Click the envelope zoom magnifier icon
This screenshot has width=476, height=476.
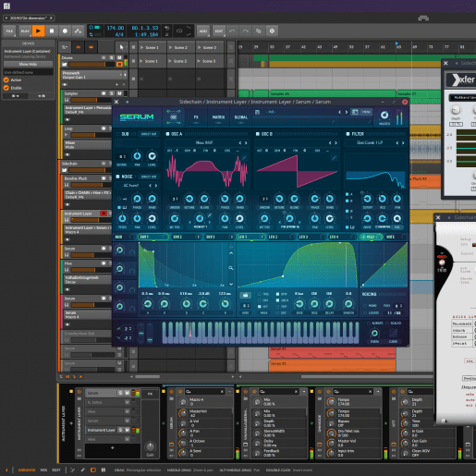231,268
